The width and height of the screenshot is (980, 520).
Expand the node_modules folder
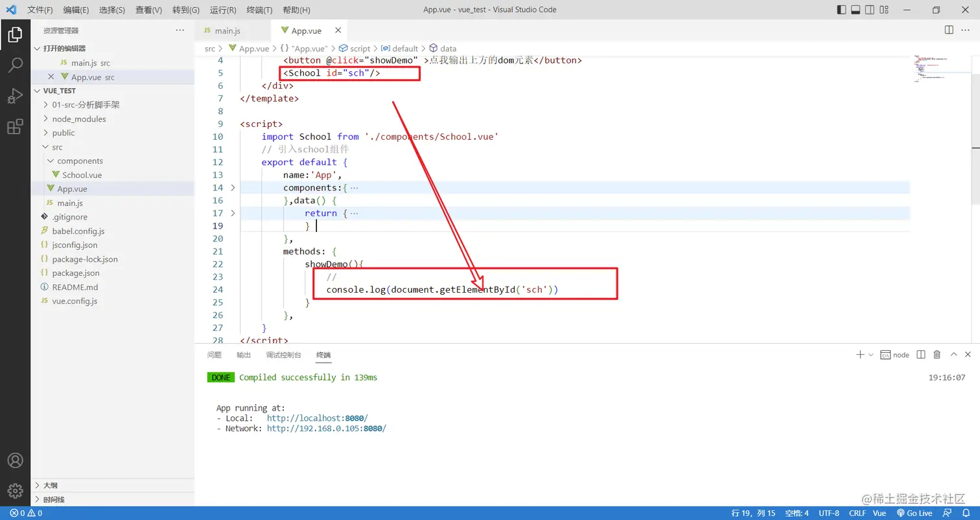point(112,119)
